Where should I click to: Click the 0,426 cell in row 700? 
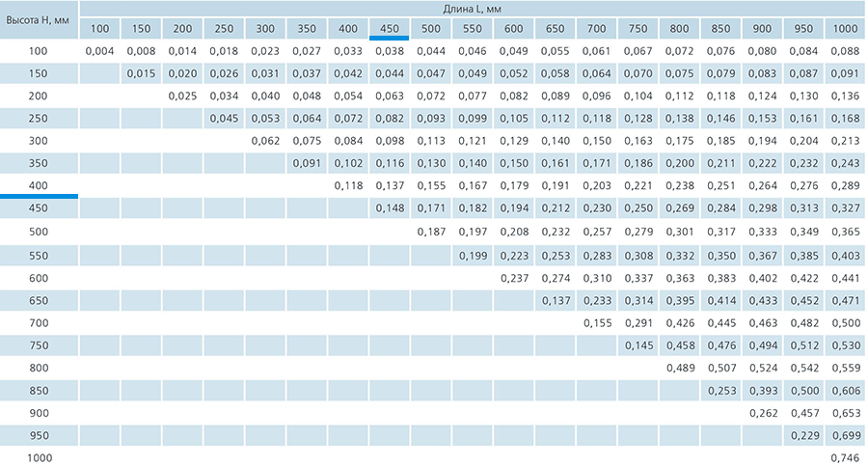pos(680,323)
